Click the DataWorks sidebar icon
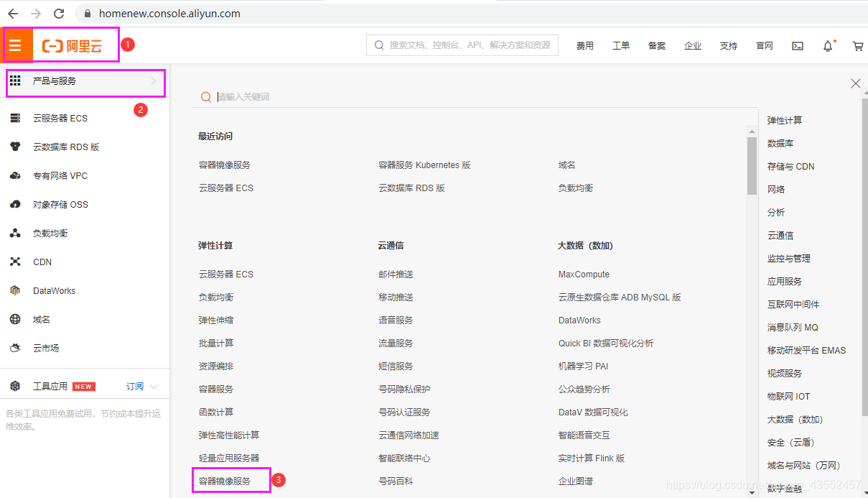Viewport: 868px width, 498px height. (x=15, y=290)
